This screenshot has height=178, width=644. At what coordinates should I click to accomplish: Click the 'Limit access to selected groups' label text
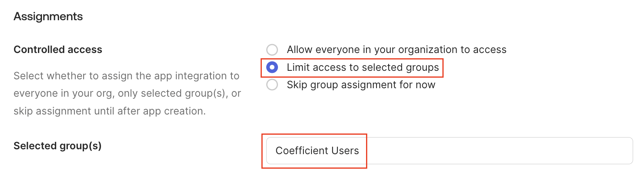(362, 67)
